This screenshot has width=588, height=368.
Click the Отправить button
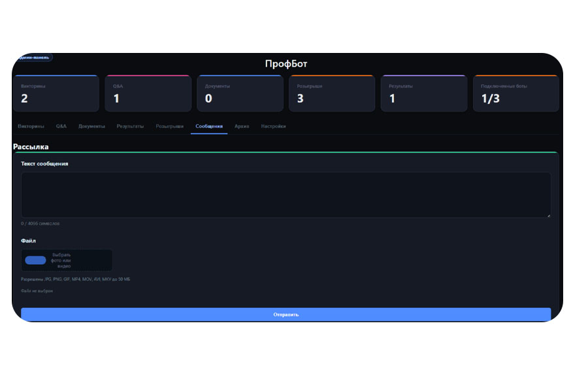click(286, 314)
